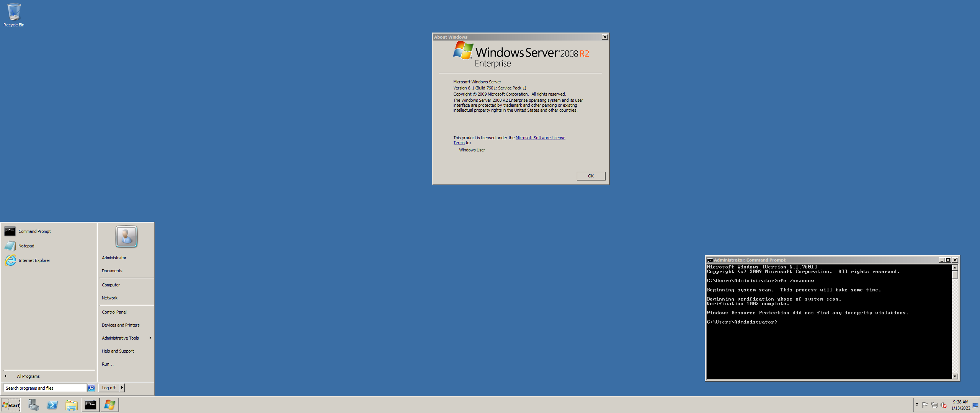Click the search magnifier button
The height and width of the screenshot is (413, 980).
[x=91, y=388]
